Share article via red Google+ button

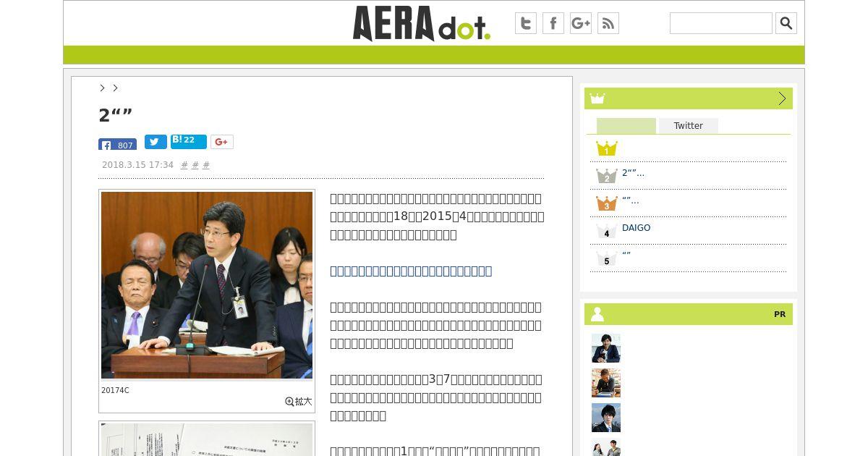point(222,142)
